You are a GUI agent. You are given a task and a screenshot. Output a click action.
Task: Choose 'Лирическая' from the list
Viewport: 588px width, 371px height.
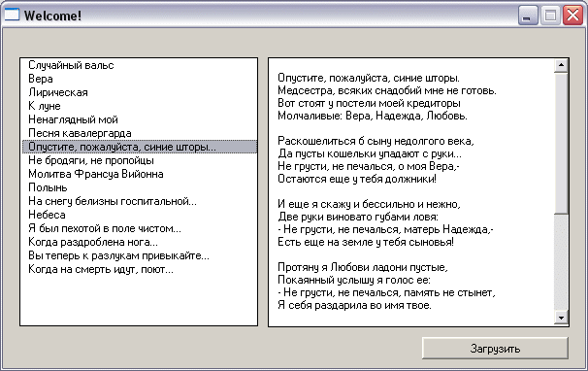click(140, 92)
